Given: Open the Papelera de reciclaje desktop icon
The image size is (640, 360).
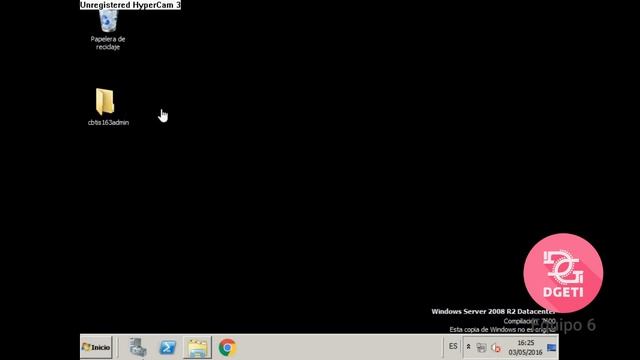Looking at the screenshot, I should coord(108,30).
